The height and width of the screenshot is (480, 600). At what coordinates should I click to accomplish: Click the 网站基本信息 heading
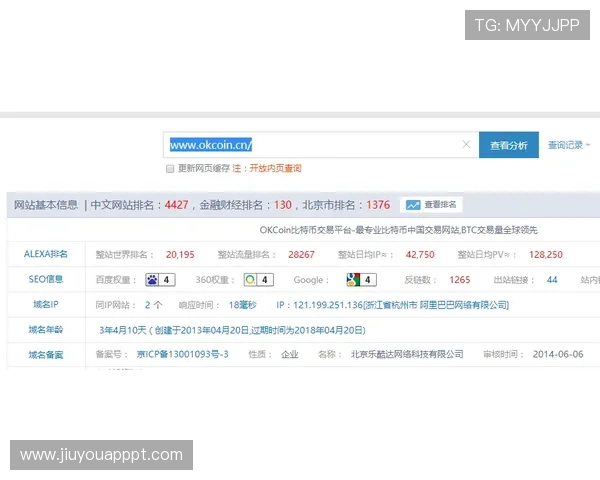click(46, 205)
